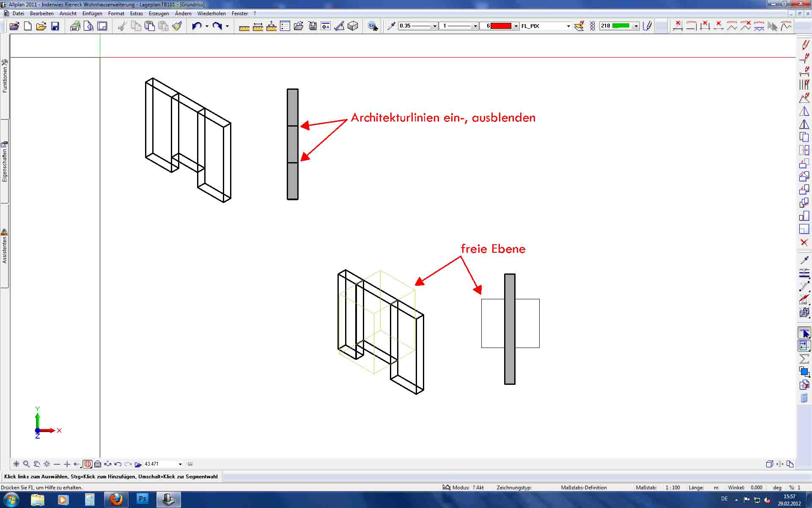Viewport: 812px width, 508px height.
Task: Click the paintbrush format-copy icon
Action: tap(177, 26)
